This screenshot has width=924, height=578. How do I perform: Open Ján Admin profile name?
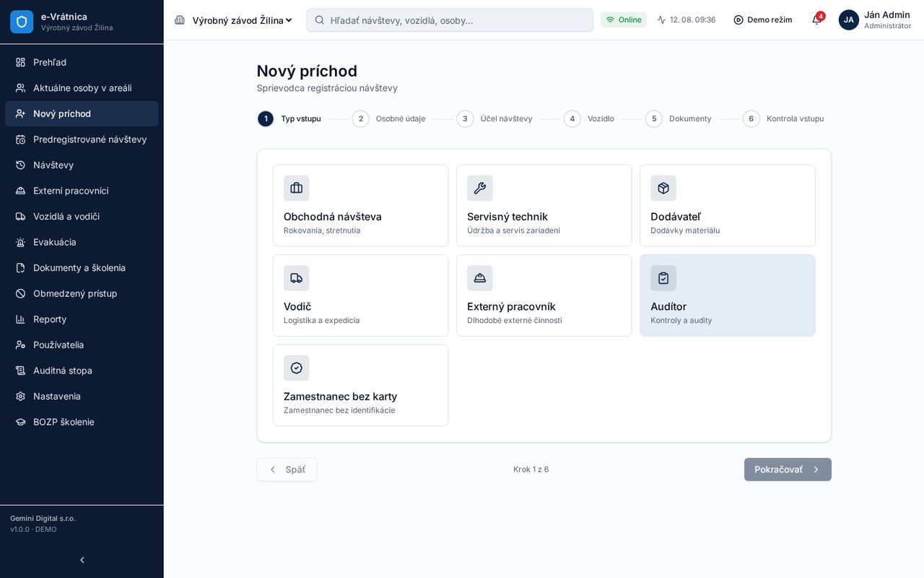coord(887,14)
